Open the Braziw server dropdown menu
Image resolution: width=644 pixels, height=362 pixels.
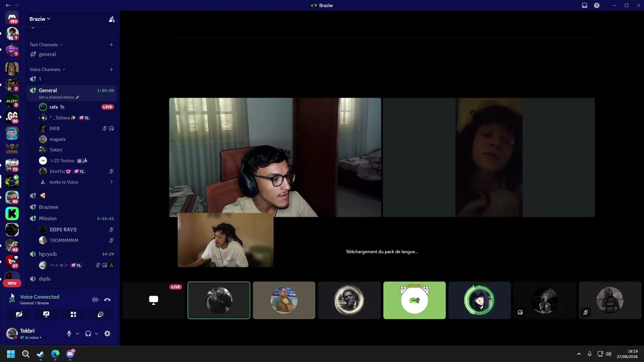click(x=40, y=19)
